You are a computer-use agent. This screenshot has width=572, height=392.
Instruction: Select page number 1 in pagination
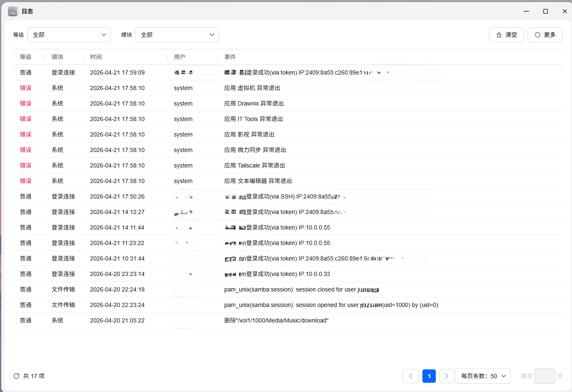[x=429, y=376]
